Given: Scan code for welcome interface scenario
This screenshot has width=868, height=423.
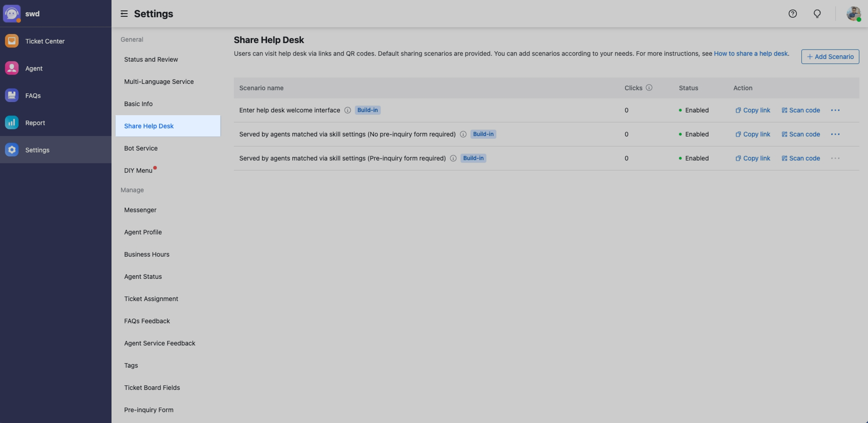Looking at the screenshot, I should pyautogui.click(x=801, y=110).
